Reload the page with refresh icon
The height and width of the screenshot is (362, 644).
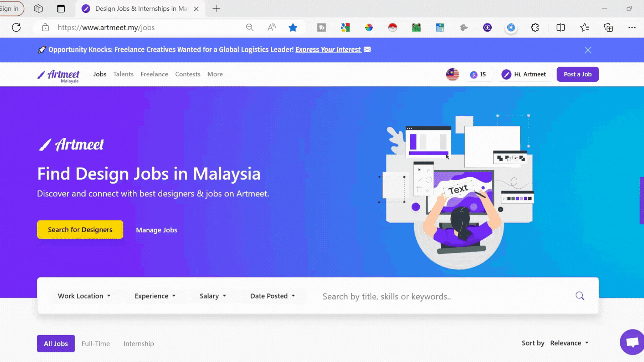pyautogui.click(x=16, y=27)
